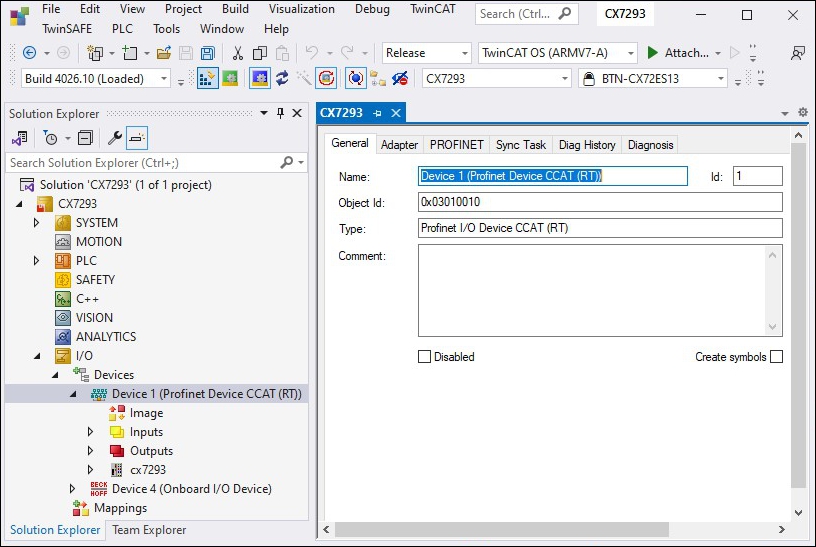Toggle the Disabled checkbox

click(x=425, y=357)
